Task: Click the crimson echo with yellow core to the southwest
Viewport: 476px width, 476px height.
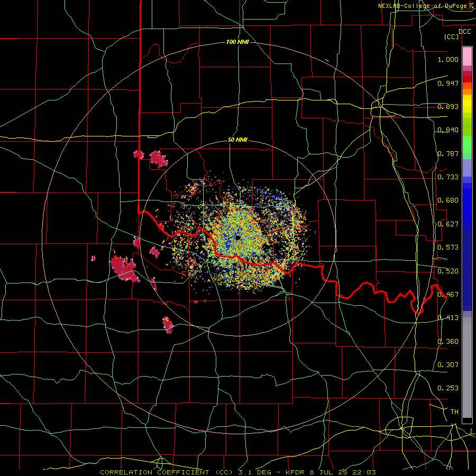Action: click(168, 325)
